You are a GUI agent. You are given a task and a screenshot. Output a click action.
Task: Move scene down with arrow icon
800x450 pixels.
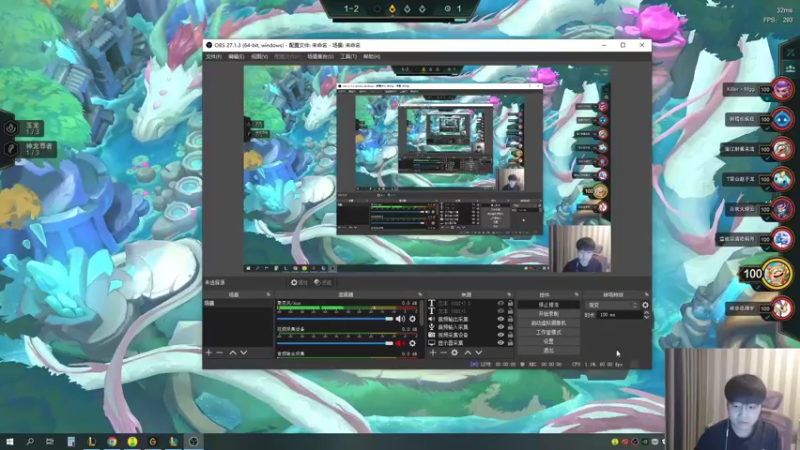(244, 353)
